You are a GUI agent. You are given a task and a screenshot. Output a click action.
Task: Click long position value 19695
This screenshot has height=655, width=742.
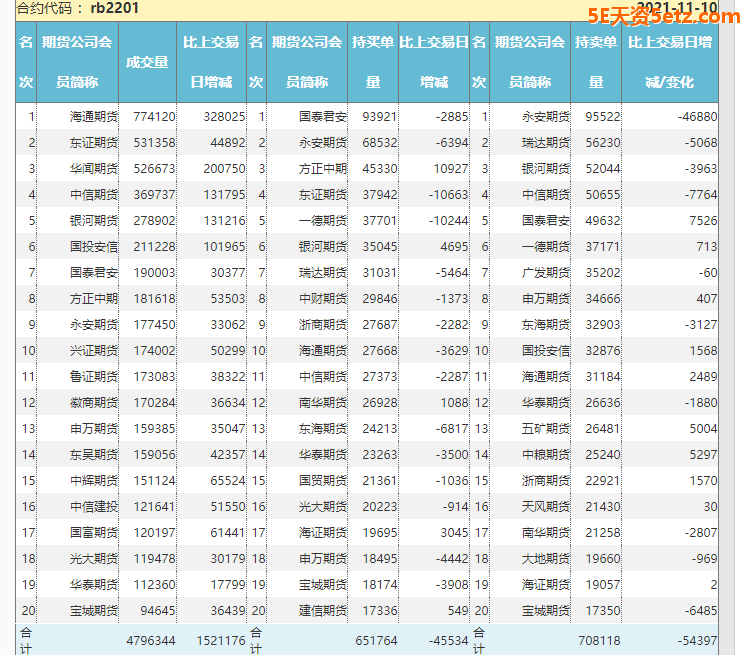coord(380,533)
